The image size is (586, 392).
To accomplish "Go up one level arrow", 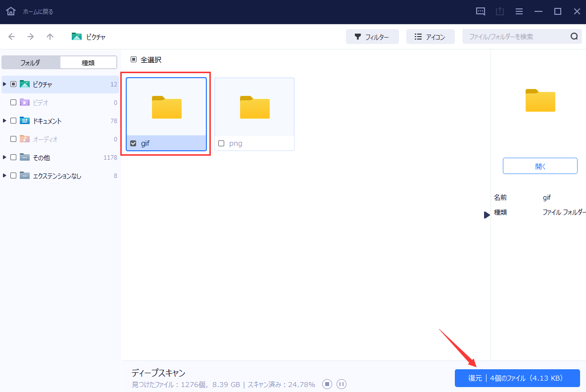I will [x=49, y=37].
